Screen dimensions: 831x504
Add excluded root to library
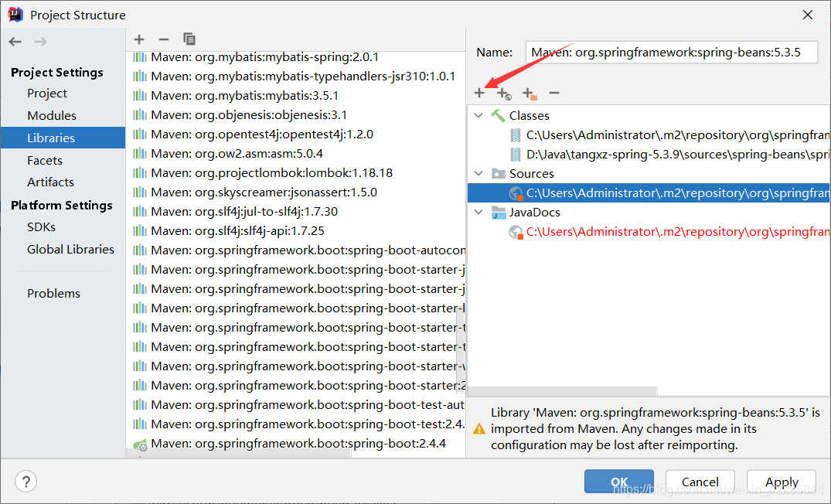530,94
